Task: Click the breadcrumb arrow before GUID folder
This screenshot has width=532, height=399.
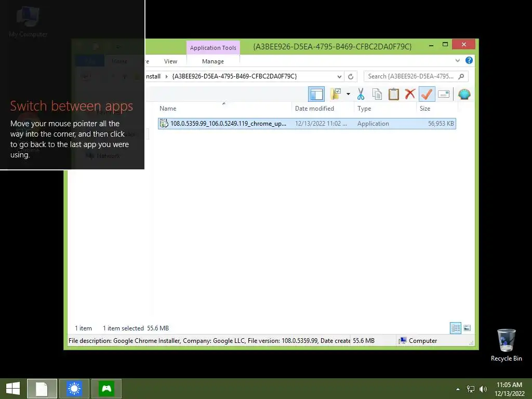Action: click(166, 76)
